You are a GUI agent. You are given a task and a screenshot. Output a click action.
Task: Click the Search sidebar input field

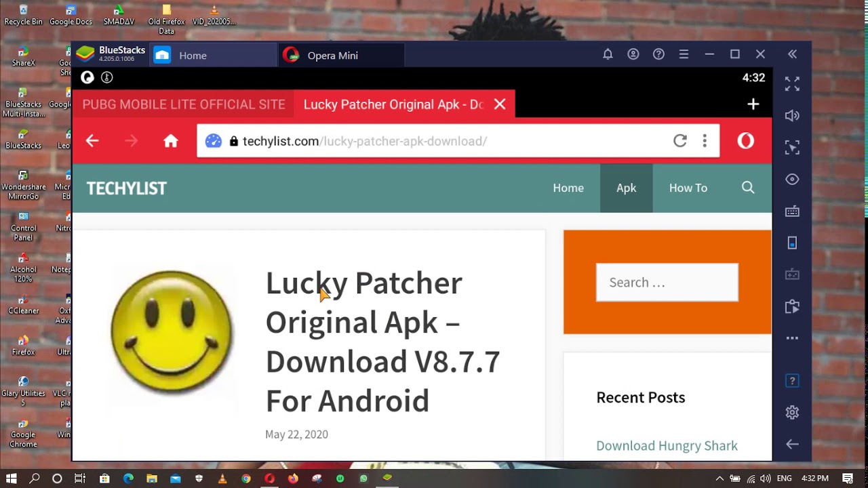tap(667, 282)
